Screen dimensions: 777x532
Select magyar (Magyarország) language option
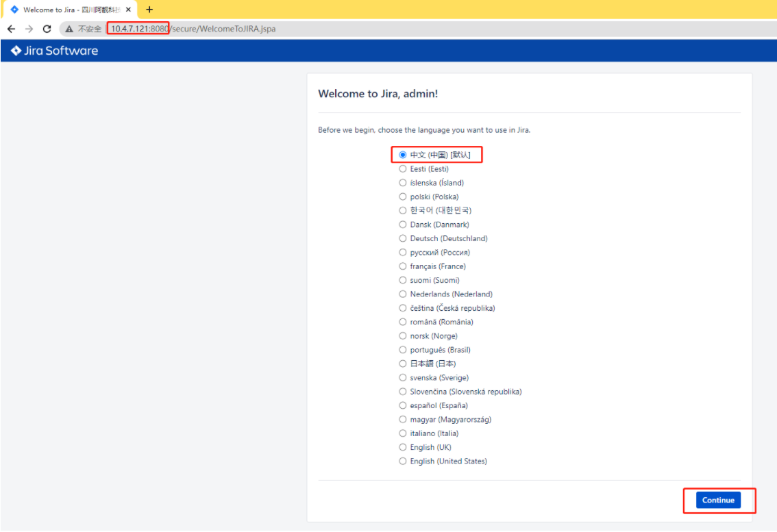[x=403, y=420]
